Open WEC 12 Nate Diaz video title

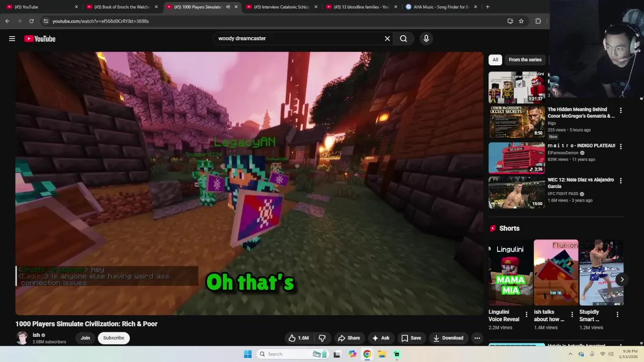pyautogui.click(x=581, y=183)
